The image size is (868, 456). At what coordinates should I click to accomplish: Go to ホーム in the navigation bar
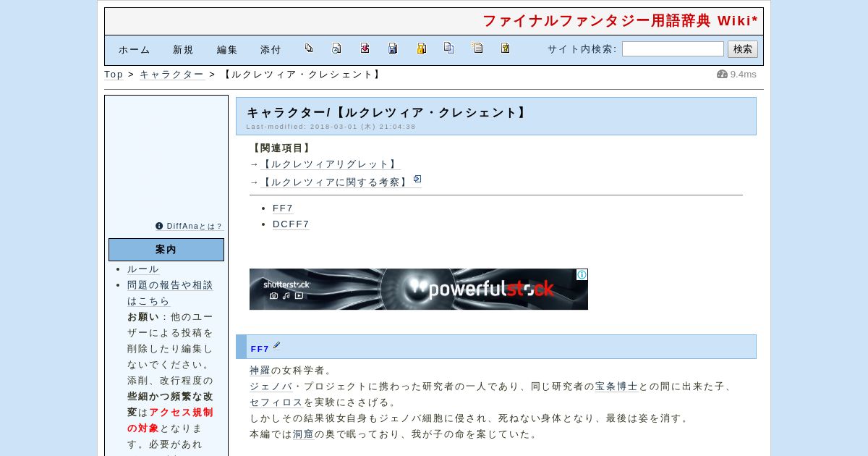pyautogui.click(x=135, y=50)
